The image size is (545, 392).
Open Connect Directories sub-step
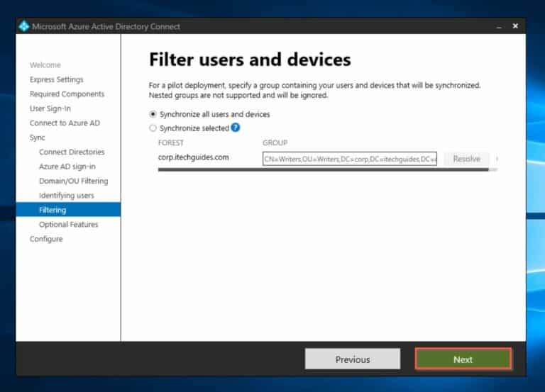click(72, 152)
